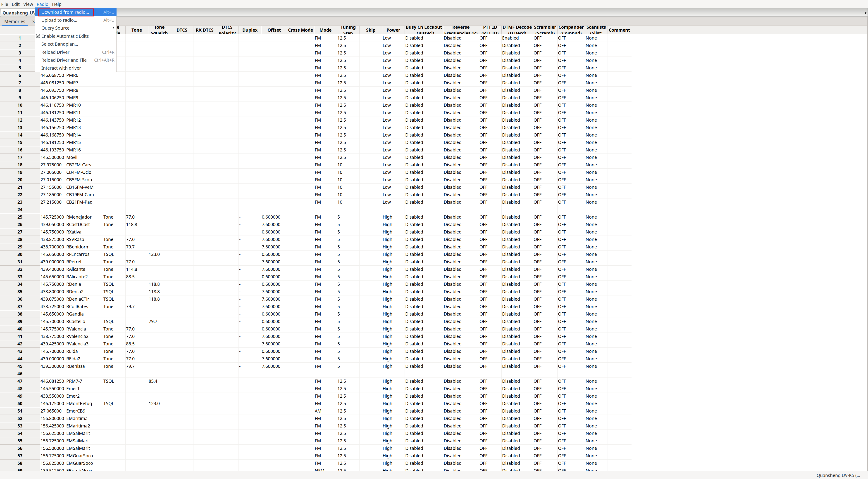The height and width of the screenshot is (479, 868).
Task: Choose Download from radio menu entry
Action: [65, 12]
